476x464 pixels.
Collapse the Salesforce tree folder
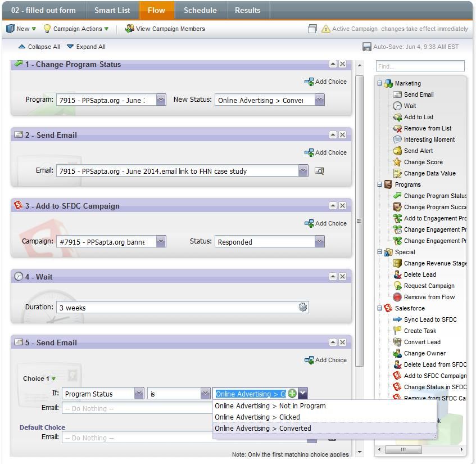tap(380, 308)
